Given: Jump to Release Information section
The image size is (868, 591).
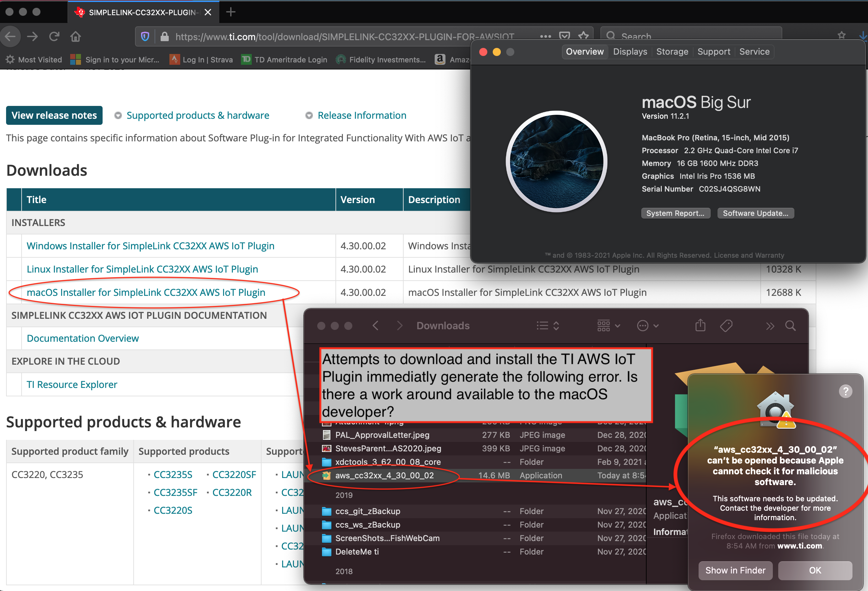Looking at the screenshot, I should (361, 115).
